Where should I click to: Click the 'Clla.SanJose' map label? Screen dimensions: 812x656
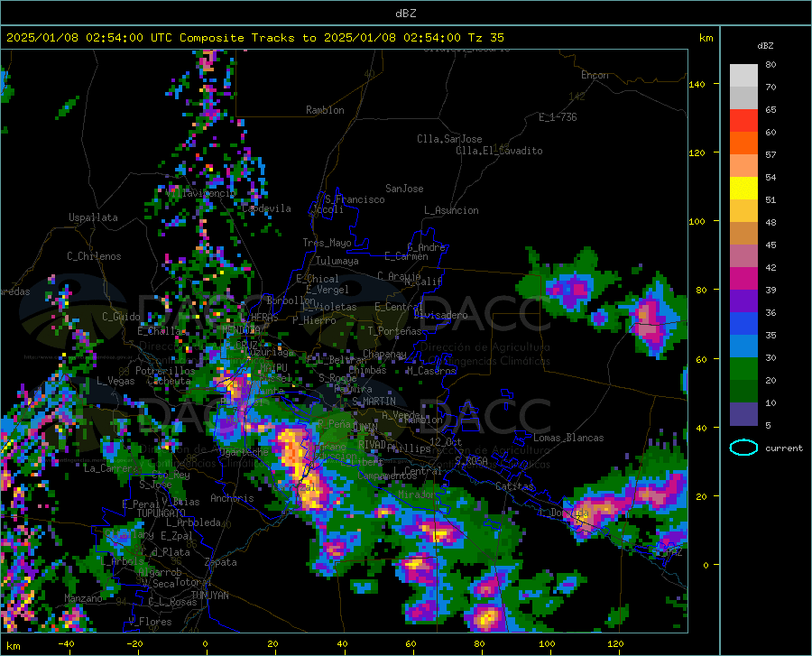tap(449, 139)
